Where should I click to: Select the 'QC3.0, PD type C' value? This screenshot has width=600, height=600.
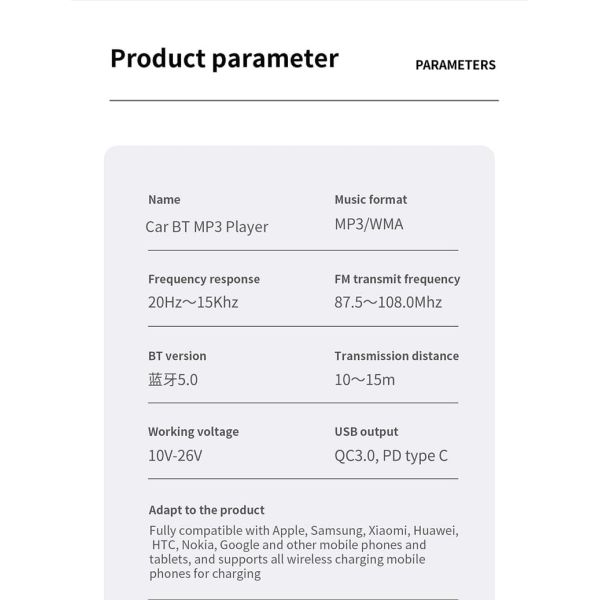[x=391, y=456]
